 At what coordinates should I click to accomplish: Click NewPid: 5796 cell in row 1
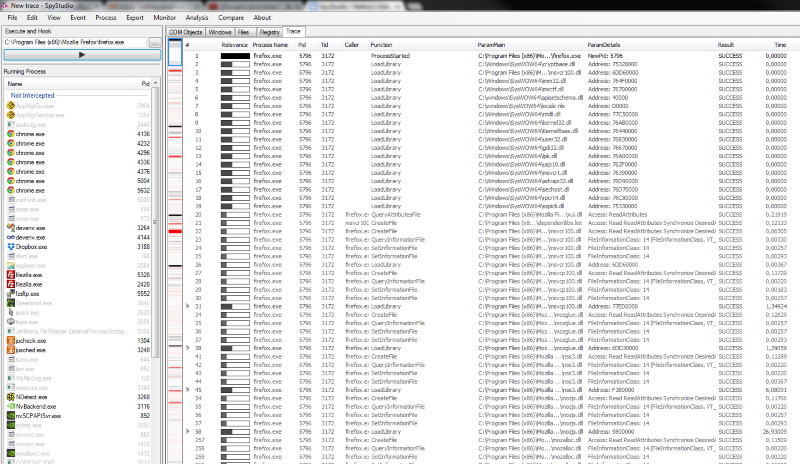[x=605, y=56]
